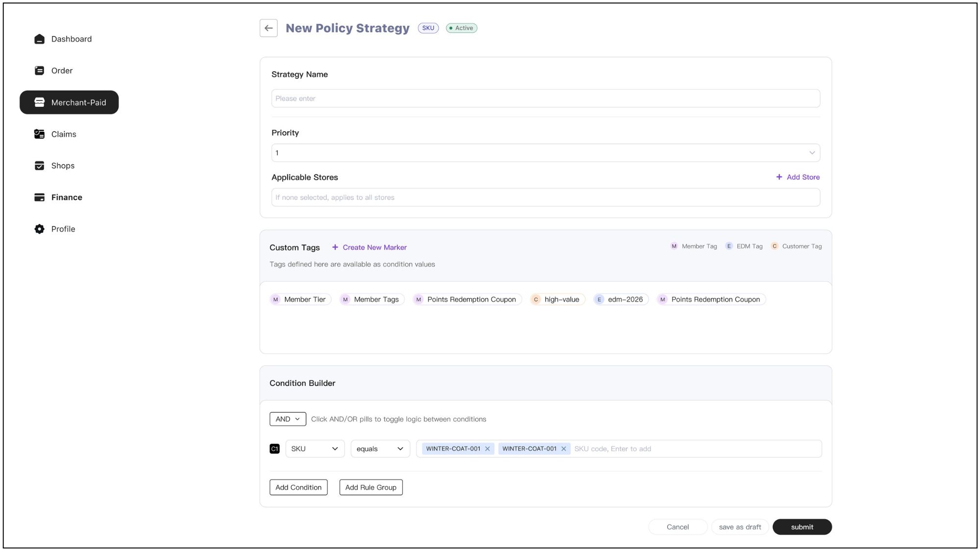Open the equals operator dropdown
980x551 pixels.
pos(380,449)
